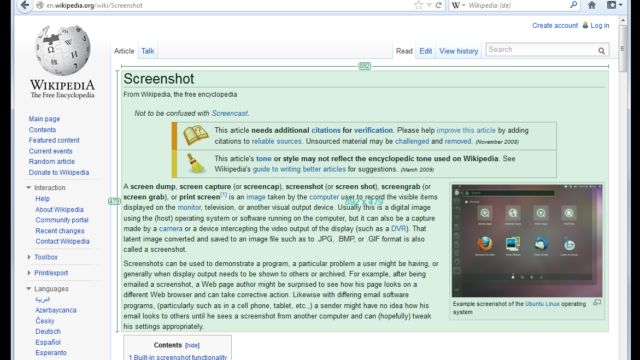Image resolution: width=640 pixels, height=360 pixels.
Task: Open search engine selector Wikipedia W dropdown
Action: click(x=458, y=5)
